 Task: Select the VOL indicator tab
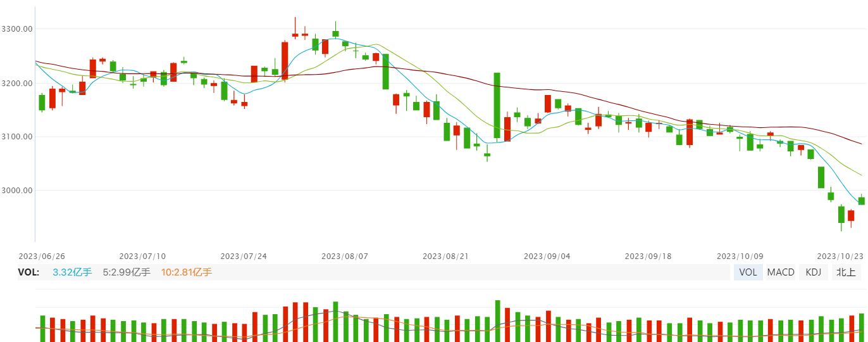coord(748,272)
